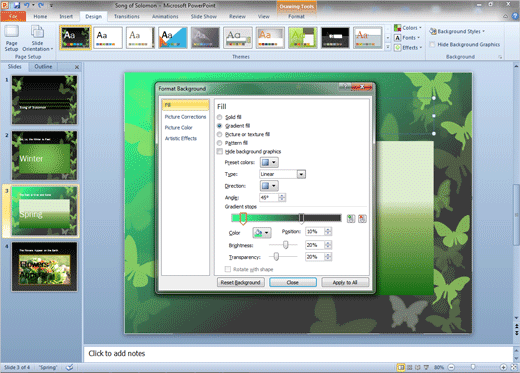
Task: Click spell check icon in status bar
Action: (69, 367)
